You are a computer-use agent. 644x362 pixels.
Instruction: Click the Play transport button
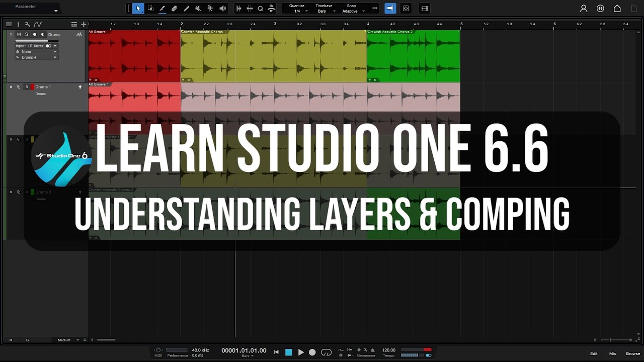point(301,352)
